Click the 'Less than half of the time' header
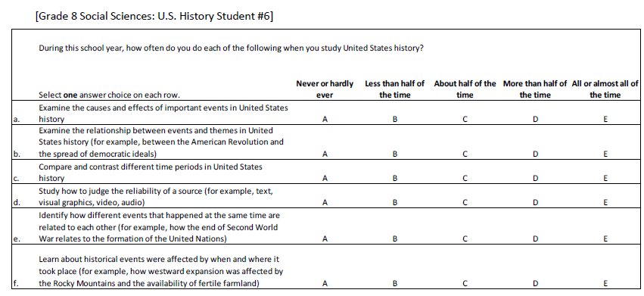The height and width of the screenshot is (296, 644). coord(395,89)
